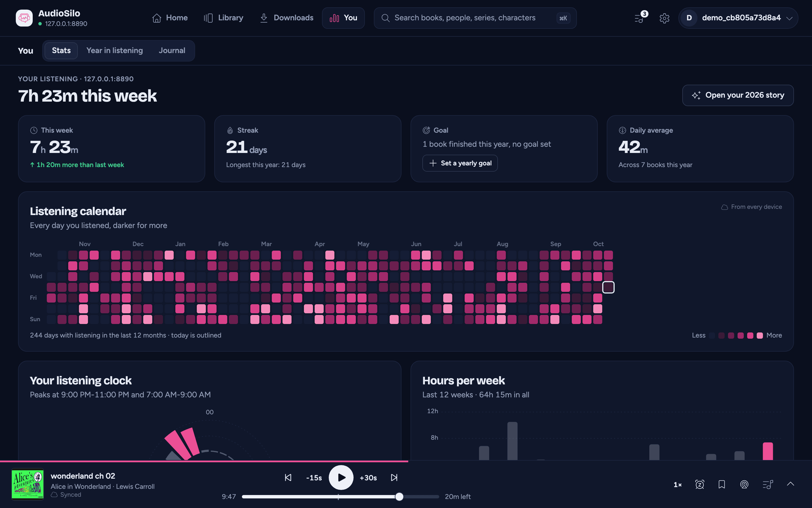
Task: Click the AudioSilo logo icon
Action: (x=24, y=18)
